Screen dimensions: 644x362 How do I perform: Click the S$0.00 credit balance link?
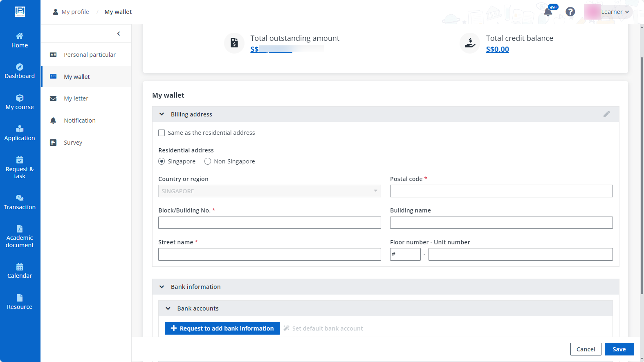(498, 49)
